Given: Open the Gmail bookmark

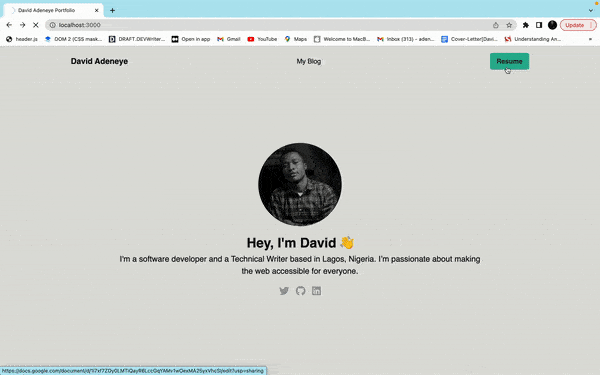Looking at the screenshot, I should pyautogui.click(x=229, y=39).
